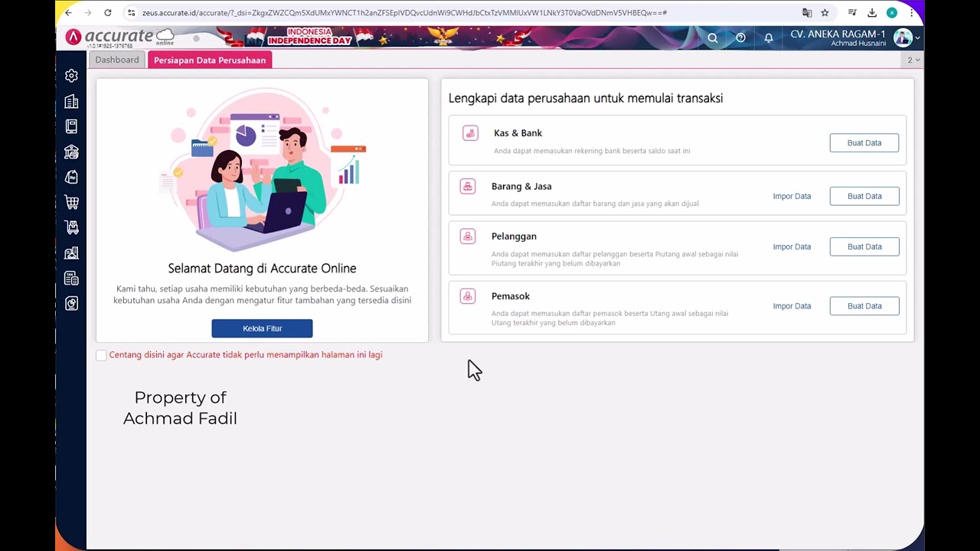Screen dimensions: 980x551
Task: Open the Chrome profile avatar
Action: tap(892, 13)
